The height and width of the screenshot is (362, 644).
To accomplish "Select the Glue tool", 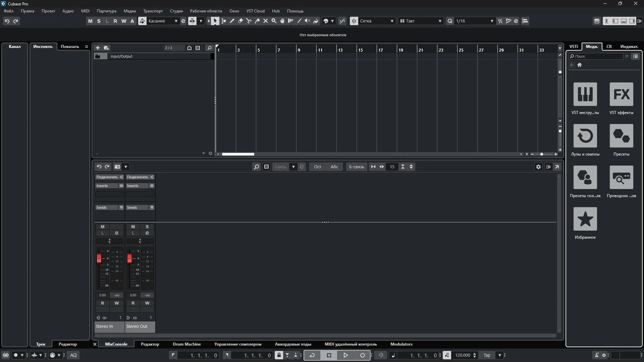I will point(257,21).
